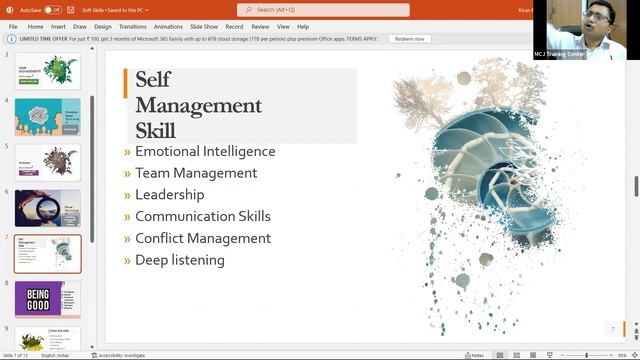640x360 pixels.
Task: Select the BEING GOOD slide thumbnail
Action: [48, 300]
